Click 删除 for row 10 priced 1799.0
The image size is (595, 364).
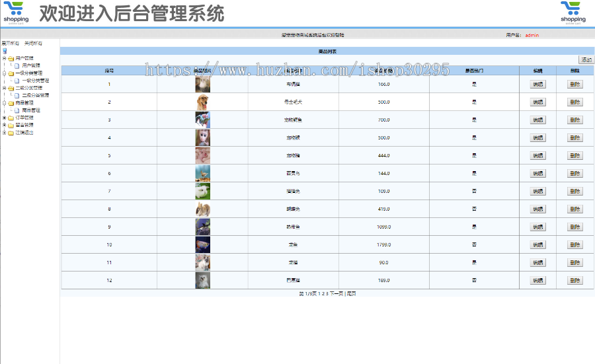click(x=575, y=244)
